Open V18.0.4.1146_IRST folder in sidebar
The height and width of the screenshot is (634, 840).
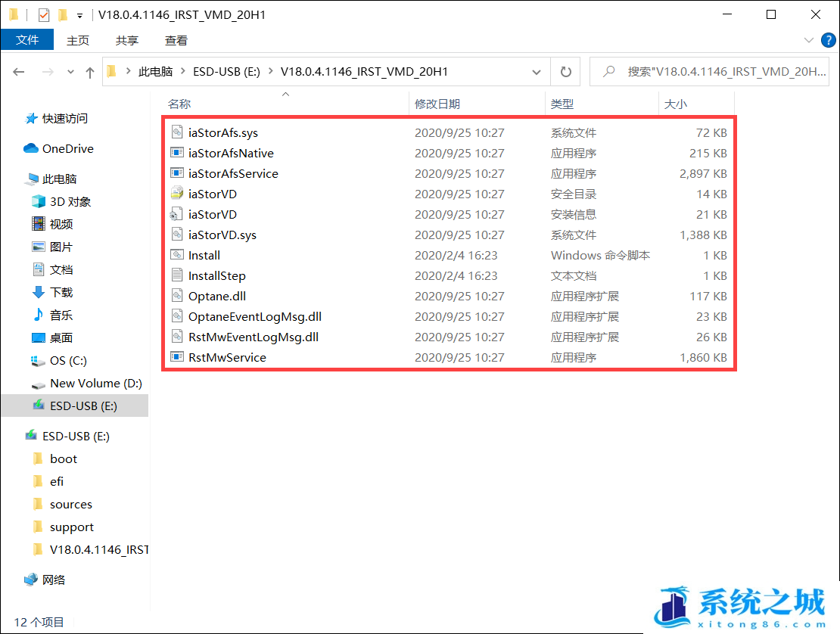[x=91, y=549]
